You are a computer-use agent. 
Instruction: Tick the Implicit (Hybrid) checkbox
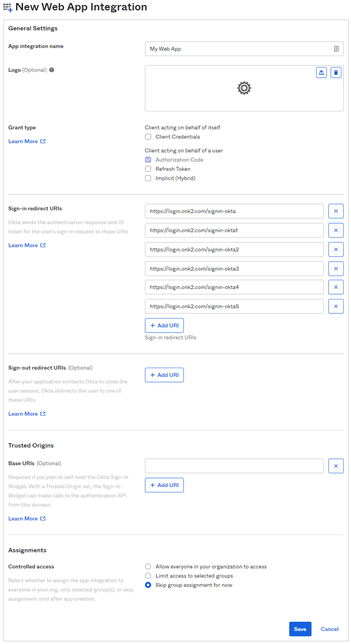148,178
